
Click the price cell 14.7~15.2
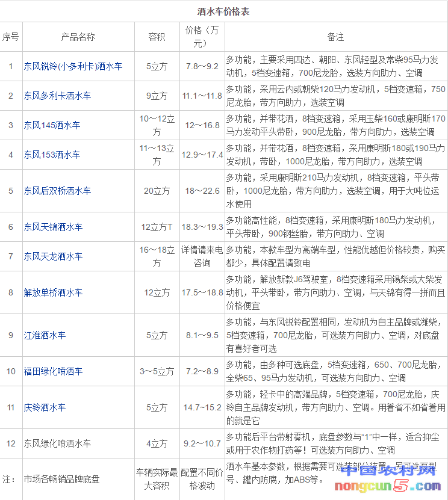(x=202, y=407)
